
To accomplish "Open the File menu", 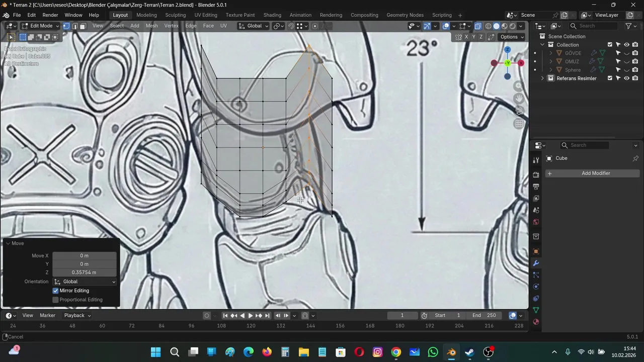I will coord(17,15).
